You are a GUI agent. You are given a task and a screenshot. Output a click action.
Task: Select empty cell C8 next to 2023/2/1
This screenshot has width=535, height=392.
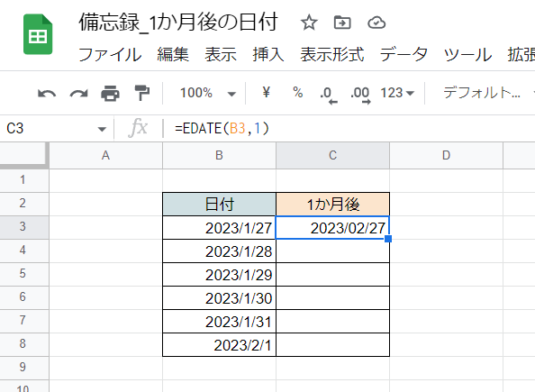click(x=332, y=345)
